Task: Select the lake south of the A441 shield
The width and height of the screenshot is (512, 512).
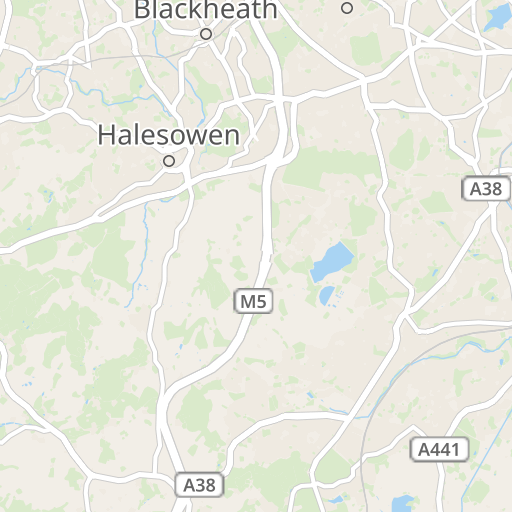Action: [x=403, y=503]
